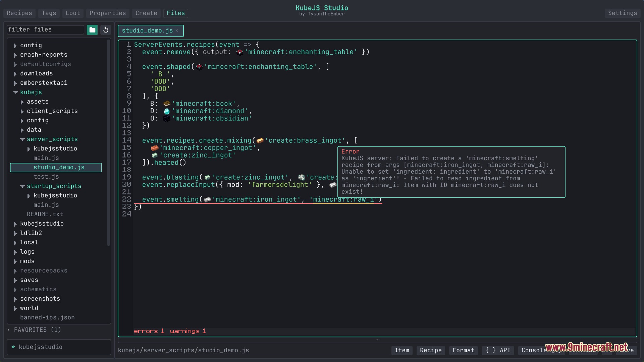Click the obsidian item icon on line 11
The width and height of the screenshot is (644, 362).
[x=167, y=118]
